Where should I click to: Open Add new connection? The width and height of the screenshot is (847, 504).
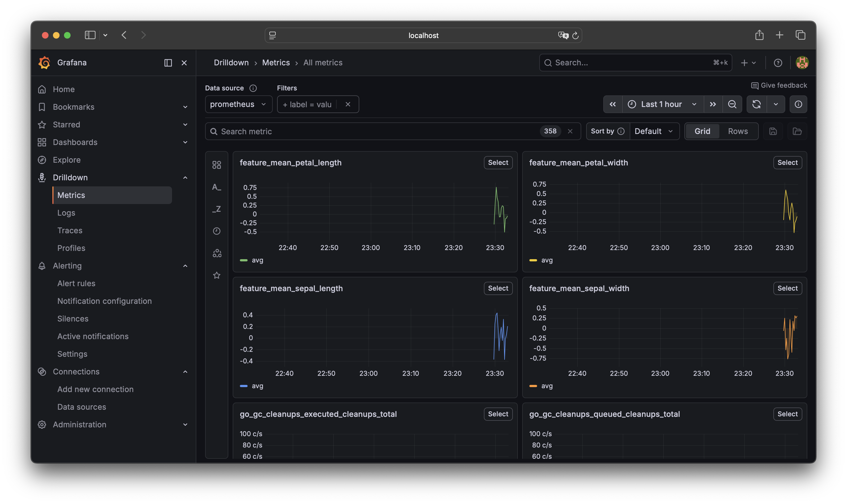click(95, 390)
